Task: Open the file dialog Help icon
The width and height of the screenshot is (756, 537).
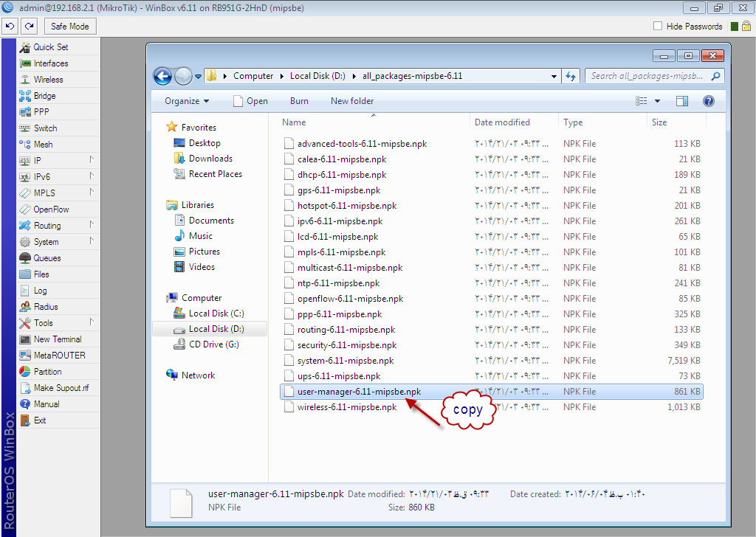Action: click(708, 101)
